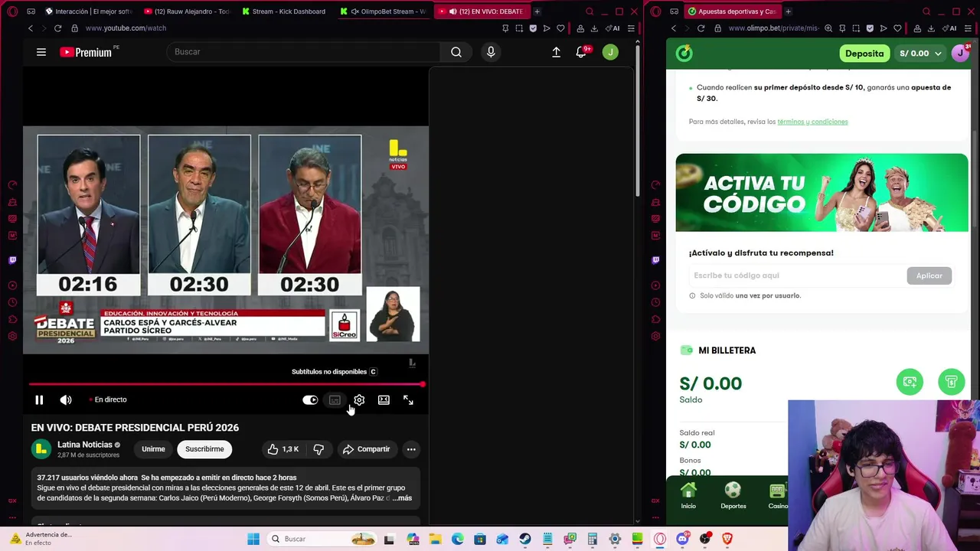Focus the YouTube Buscar search box
Image resolution: width=980 pixels, height=551 pixels.
(x=302, y=52)
